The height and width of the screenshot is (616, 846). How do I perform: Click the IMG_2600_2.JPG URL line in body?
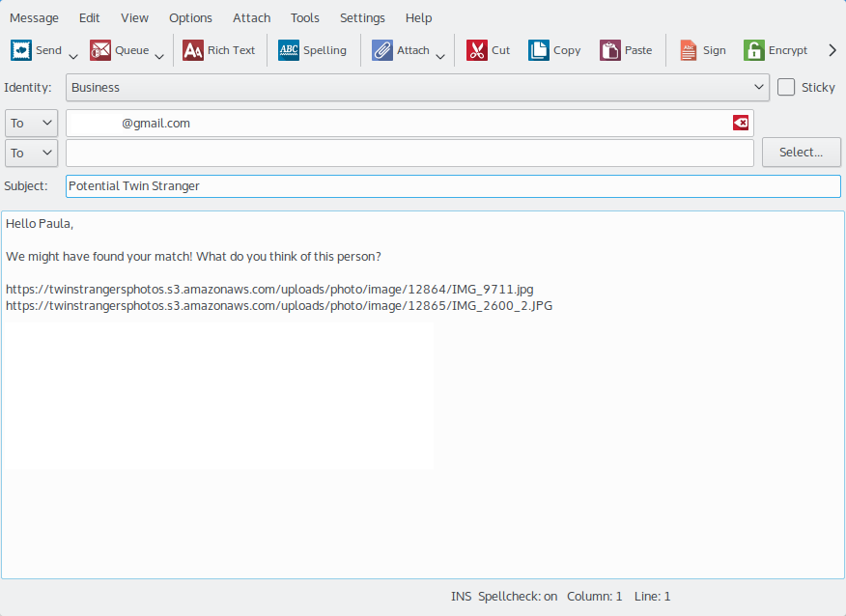coord(279,306)
